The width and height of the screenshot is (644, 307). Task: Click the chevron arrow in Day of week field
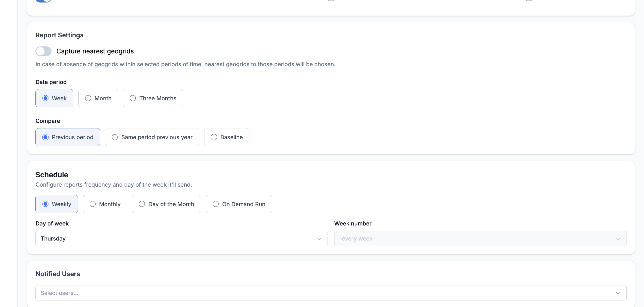[319, 239]
